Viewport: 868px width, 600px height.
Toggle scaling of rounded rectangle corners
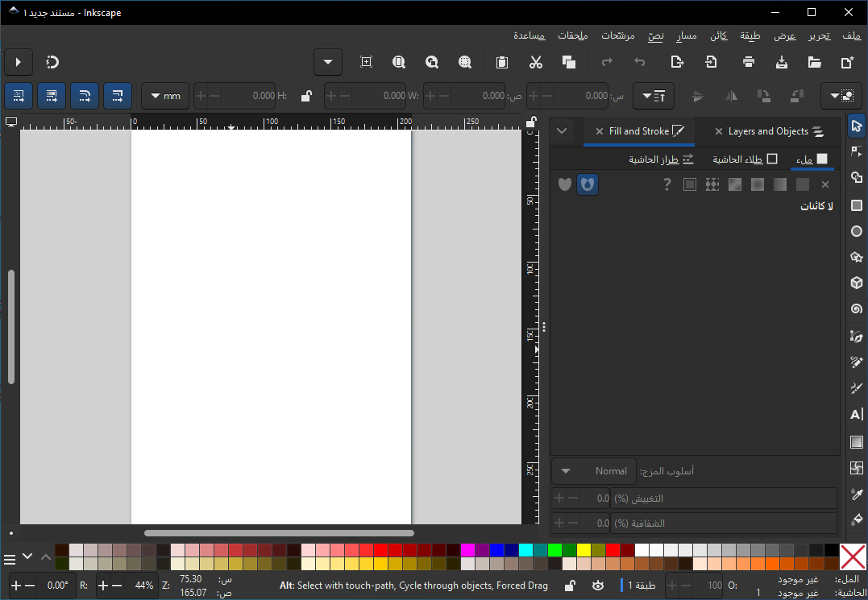(85, 96)
